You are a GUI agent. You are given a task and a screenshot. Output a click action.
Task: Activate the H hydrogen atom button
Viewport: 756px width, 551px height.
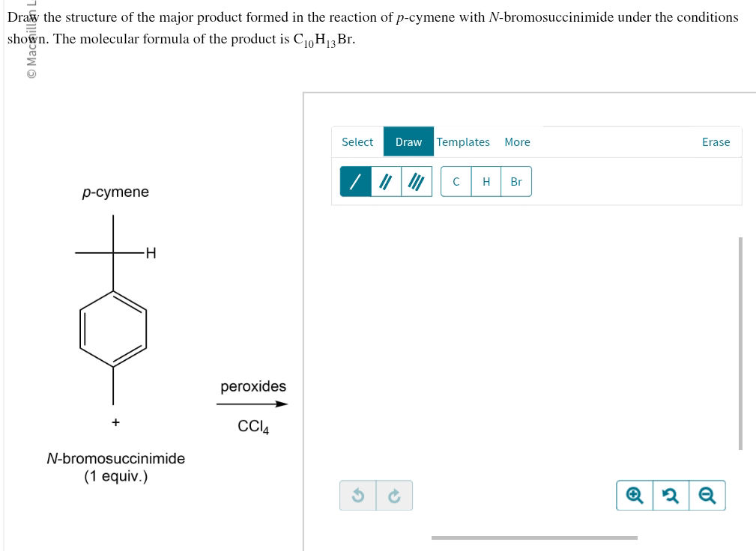pyautogui.click(x=486, y=181)
